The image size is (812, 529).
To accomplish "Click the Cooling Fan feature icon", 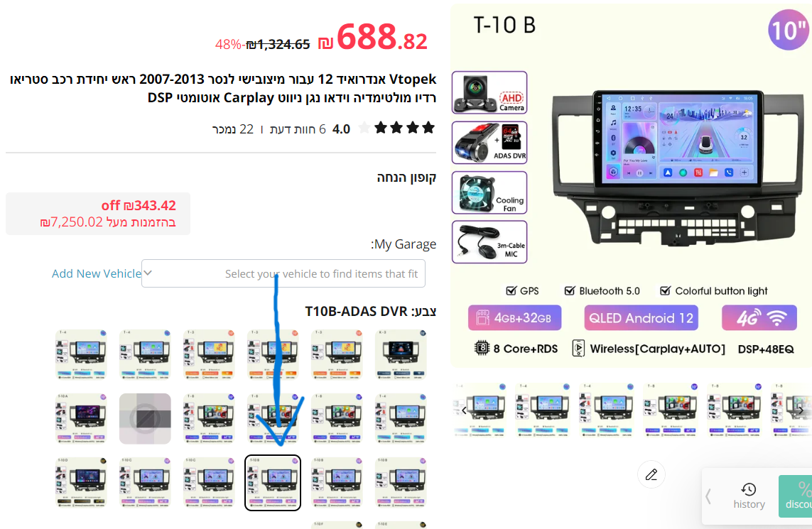I will 489,192.
